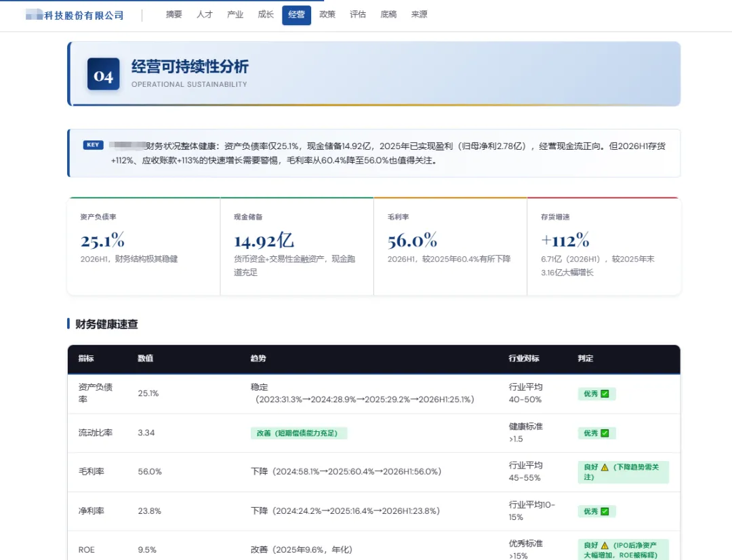The image size is (732, 560).
Task: Open the 政策 tab
Action: (327, 14)
